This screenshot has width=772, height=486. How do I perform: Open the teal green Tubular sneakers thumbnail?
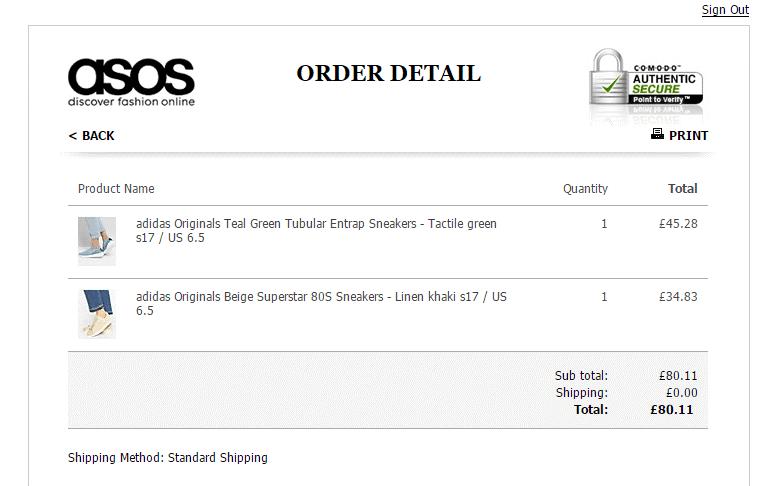point(97,241)
